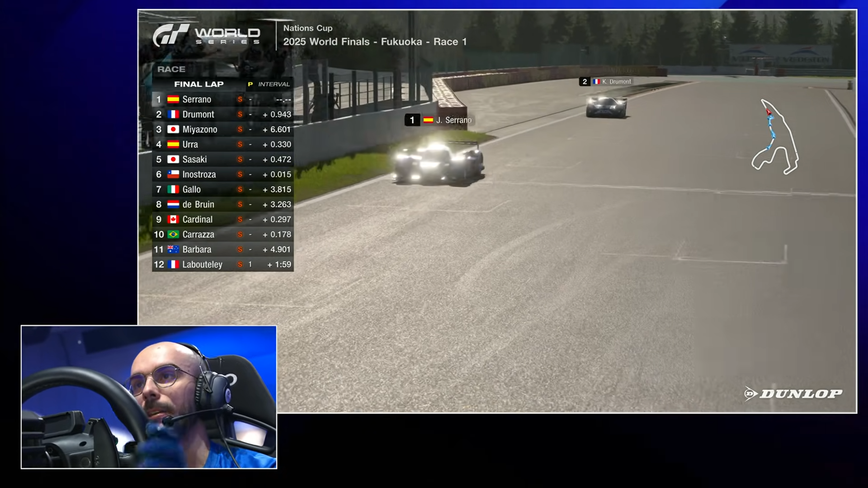Click the Brazilian flag beside Carrazza
Image resolution: width=868 pixels, height=488 pixels.
pos(173,235)
